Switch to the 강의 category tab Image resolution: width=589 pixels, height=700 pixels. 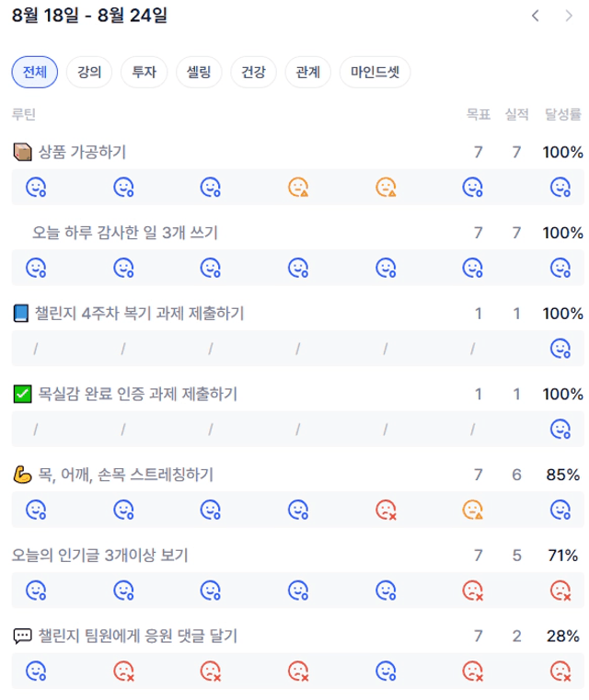pyautogui.click(x=89, y=72)
